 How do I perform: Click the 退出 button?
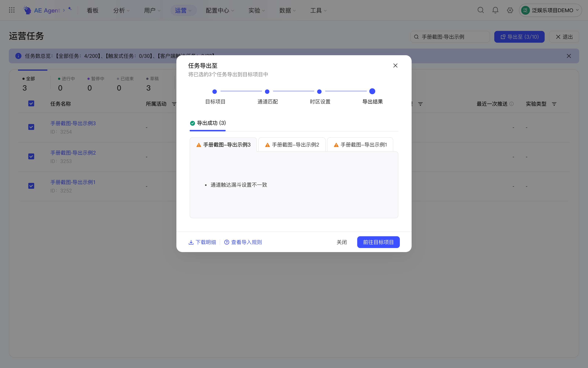point(564,37)
